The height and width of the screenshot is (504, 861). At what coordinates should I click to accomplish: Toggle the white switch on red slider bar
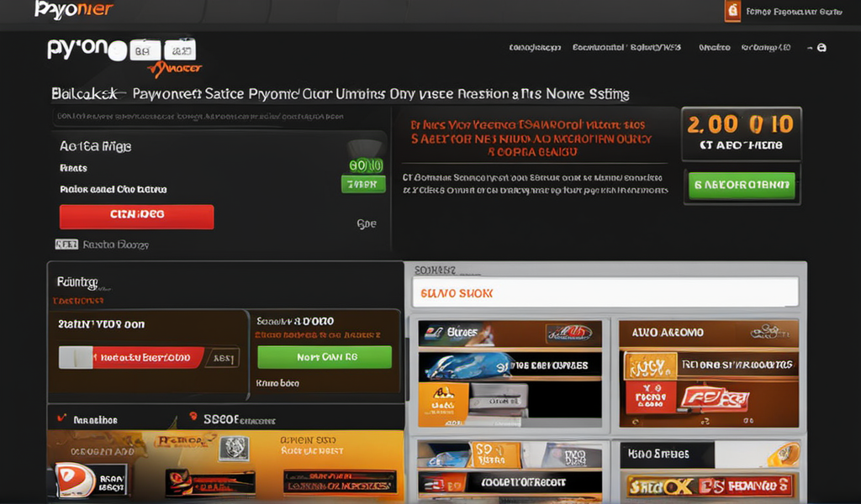[75, 357]
